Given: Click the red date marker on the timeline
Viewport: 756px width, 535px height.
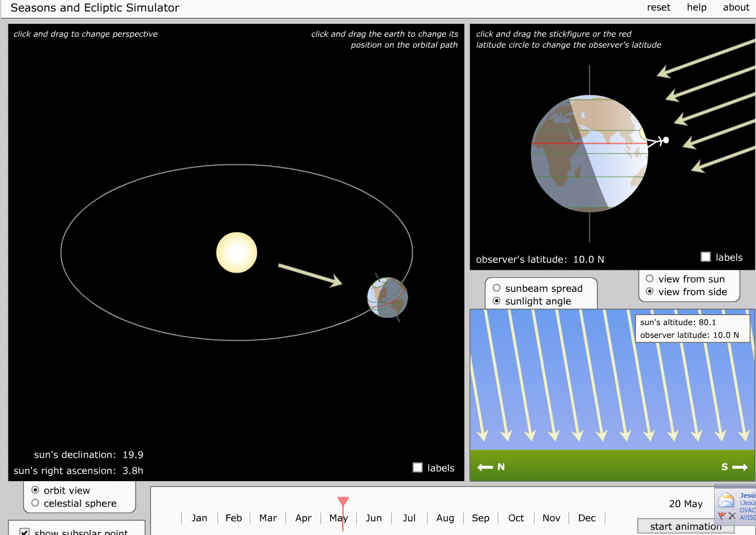Looking at the screenshot, I should coord(343,503).
